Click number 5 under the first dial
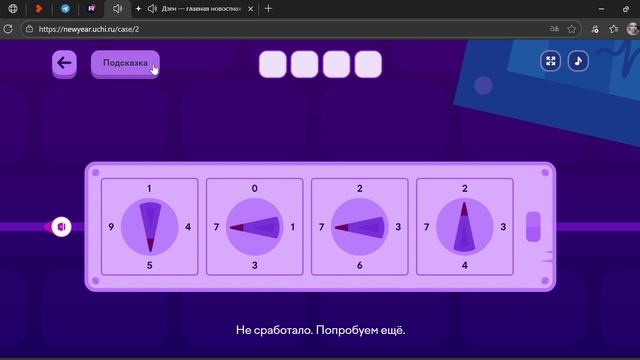Viewport: 640px width, 360px height. [150, 265]
